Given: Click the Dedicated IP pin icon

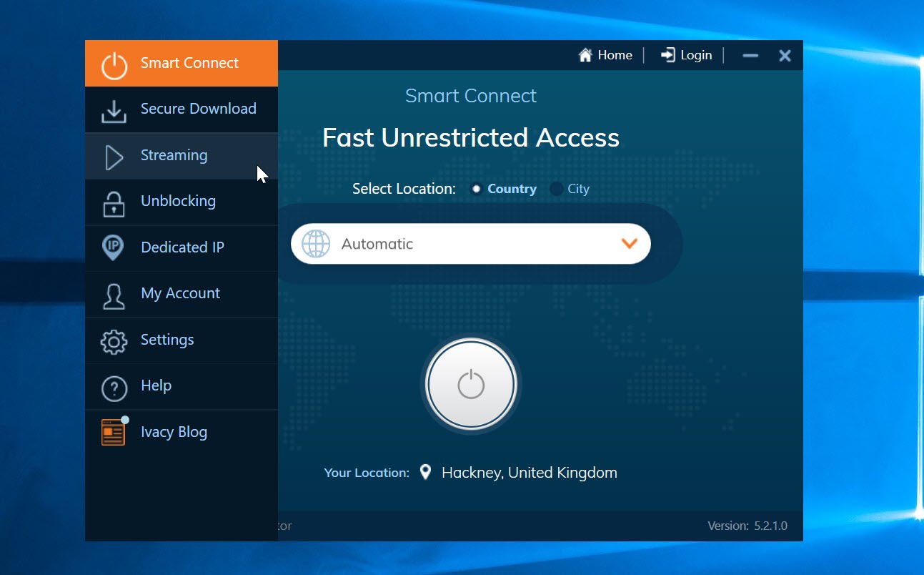Looking at the screenshot, I should tap(113, 247).
